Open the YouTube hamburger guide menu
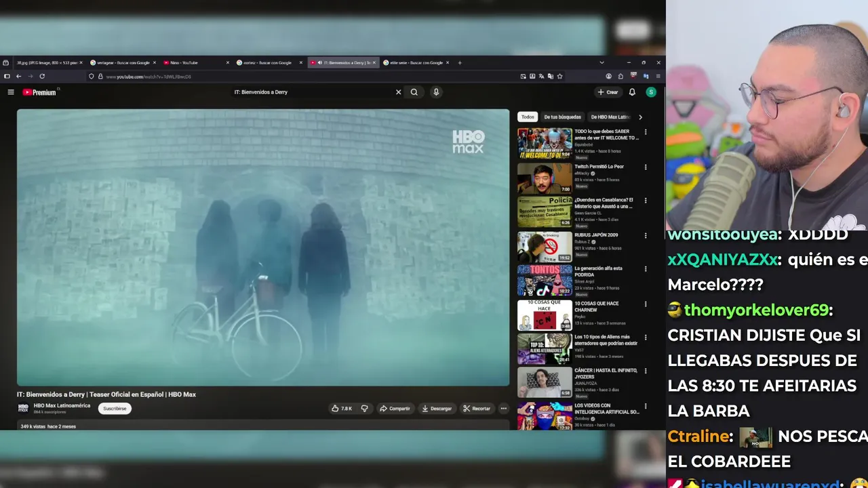 [11, 92]
